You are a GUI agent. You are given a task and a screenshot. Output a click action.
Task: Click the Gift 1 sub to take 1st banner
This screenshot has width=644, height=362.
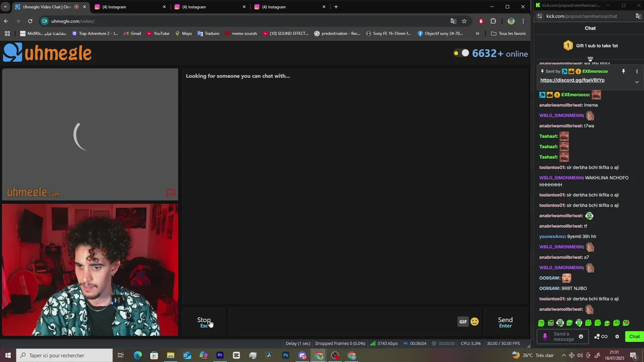coord(590,46)
